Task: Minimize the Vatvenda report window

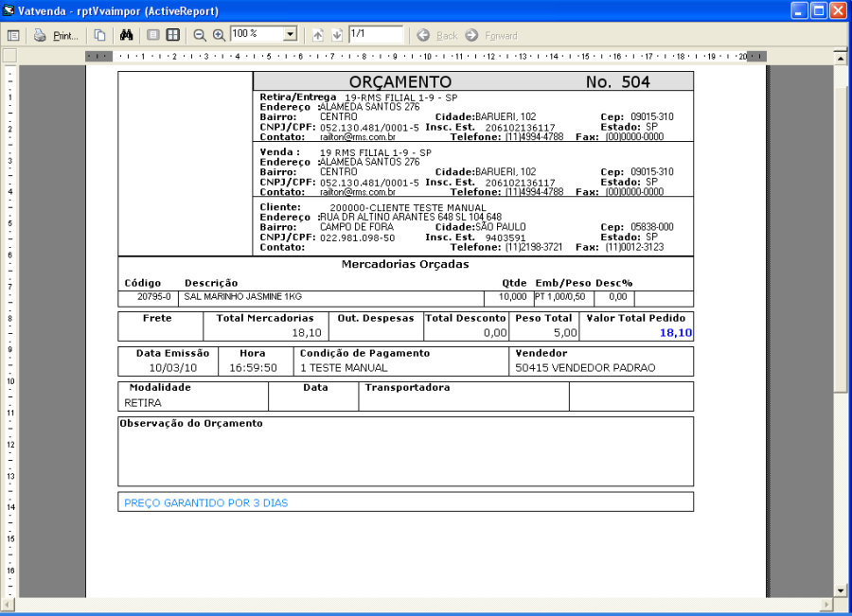Action: coord(799,10)
